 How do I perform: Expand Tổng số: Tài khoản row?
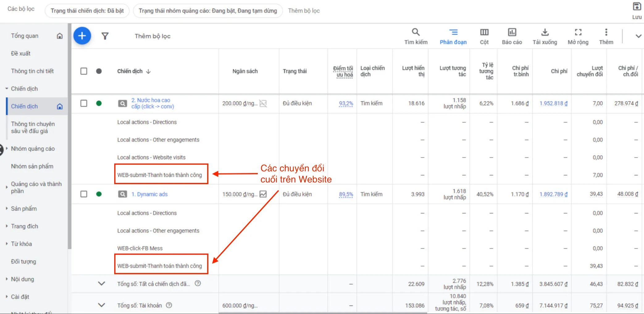pyautogui.click(x=101, y=305)
